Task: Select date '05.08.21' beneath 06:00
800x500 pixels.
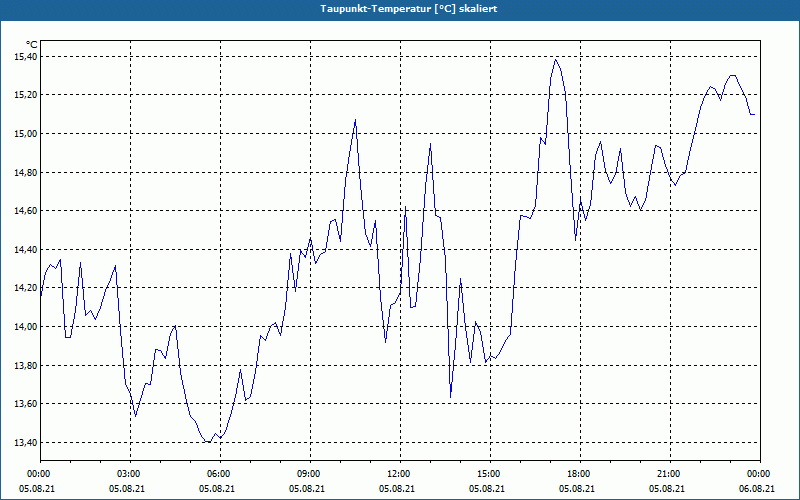Action: (217, 488)
